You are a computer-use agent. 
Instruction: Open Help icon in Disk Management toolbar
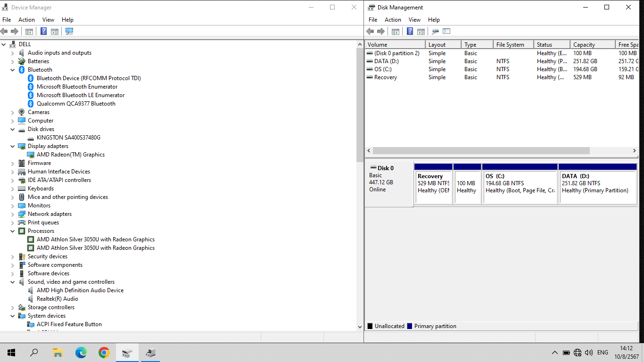point(410,32)
